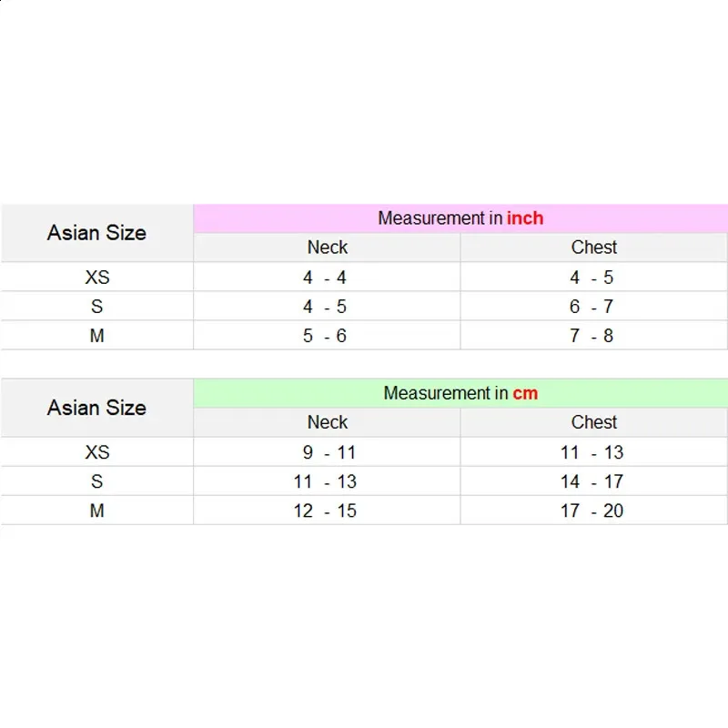The width and height of the screenshot is (728, 728).
Task: Click chest value 17 - 20 for size M
Action: [x=591, y=511]
